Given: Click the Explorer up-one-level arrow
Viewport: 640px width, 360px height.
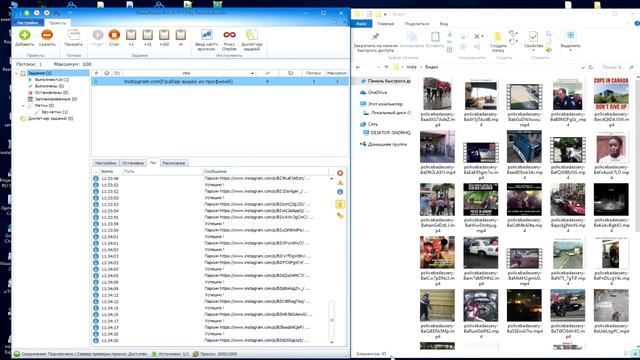Looking at the screenshot, I should pos(387,67).
